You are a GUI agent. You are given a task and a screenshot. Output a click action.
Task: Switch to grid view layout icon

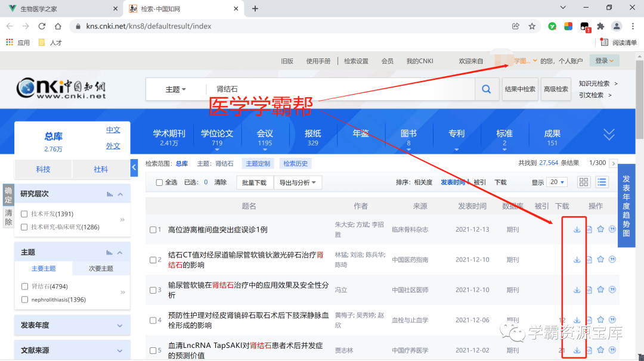[x=584, y=182]
